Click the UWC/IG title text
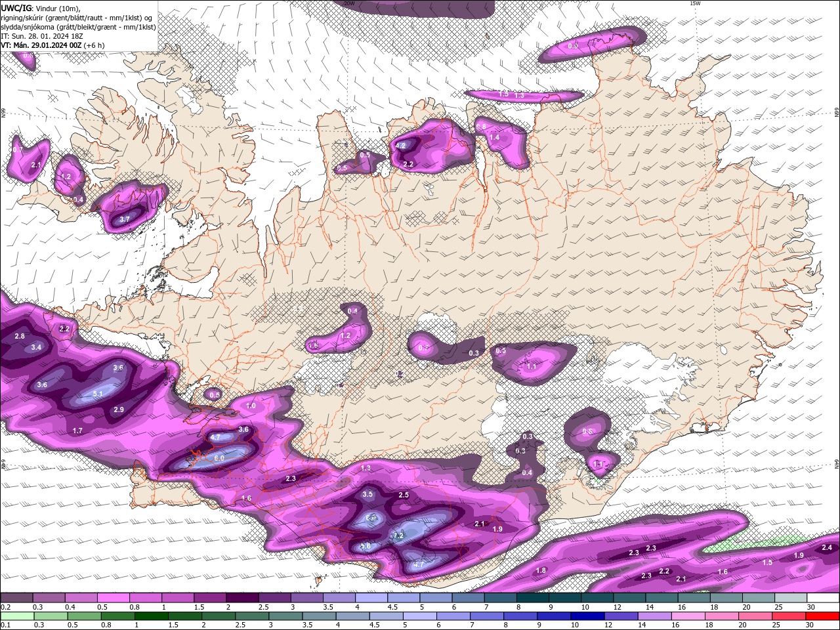This screenshot has width=840, height=630. pos(15,7)
